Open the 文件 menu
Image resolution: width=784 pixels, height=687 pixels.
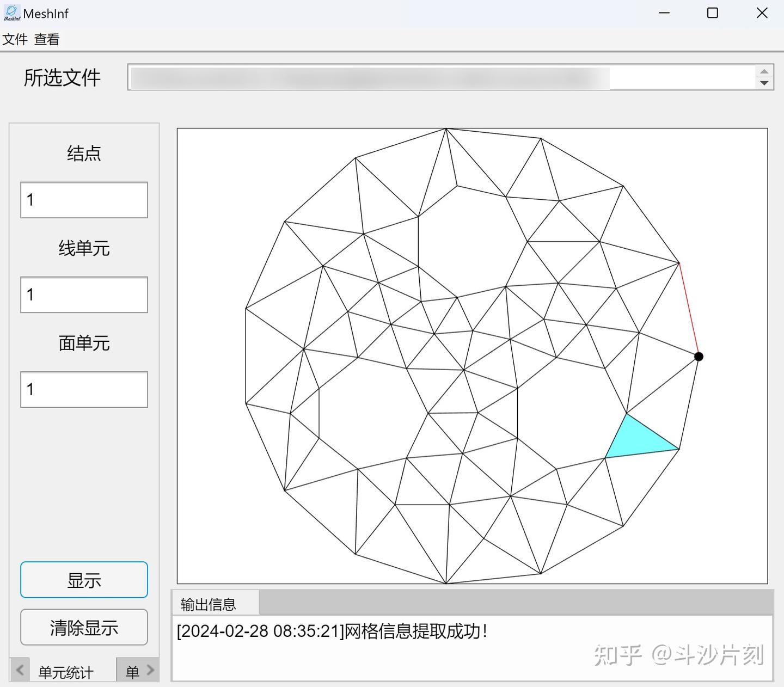click(x=15, y=39)
